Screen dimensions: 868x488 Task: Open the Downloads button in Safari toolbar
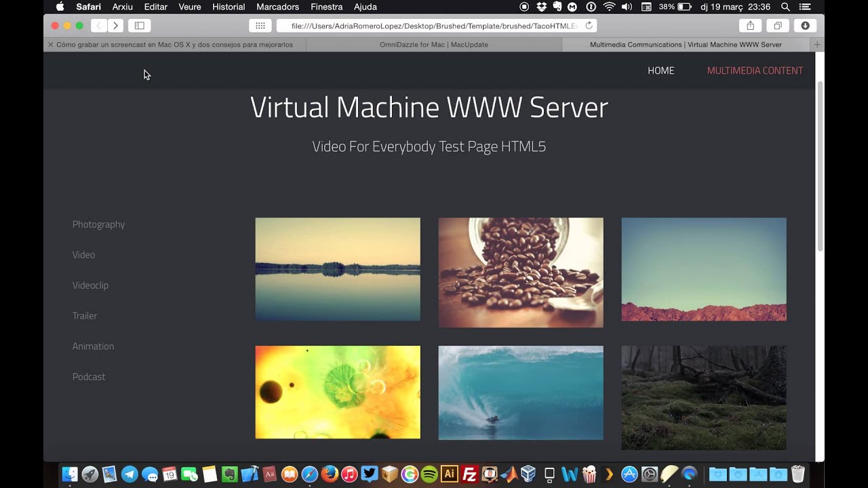pyautogui.click(x=805, y=26)
